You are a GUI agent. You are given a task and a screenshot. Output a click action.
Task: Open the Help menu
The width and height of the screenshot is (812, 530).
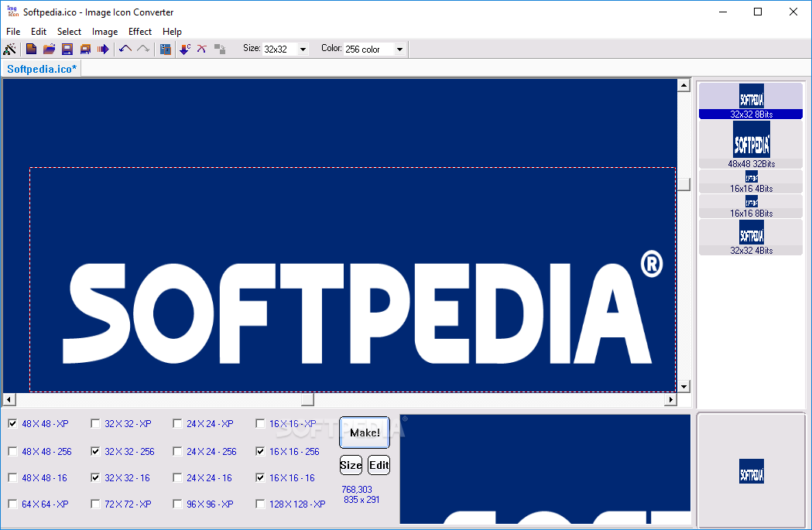(x=172, y=32)
